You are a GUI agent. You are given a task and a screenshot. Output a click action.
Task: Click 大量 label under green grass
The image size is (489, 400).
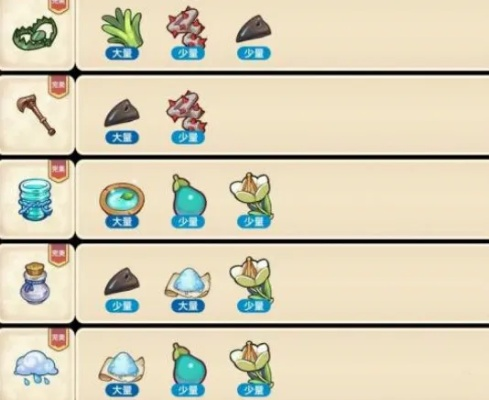(122, 53)
